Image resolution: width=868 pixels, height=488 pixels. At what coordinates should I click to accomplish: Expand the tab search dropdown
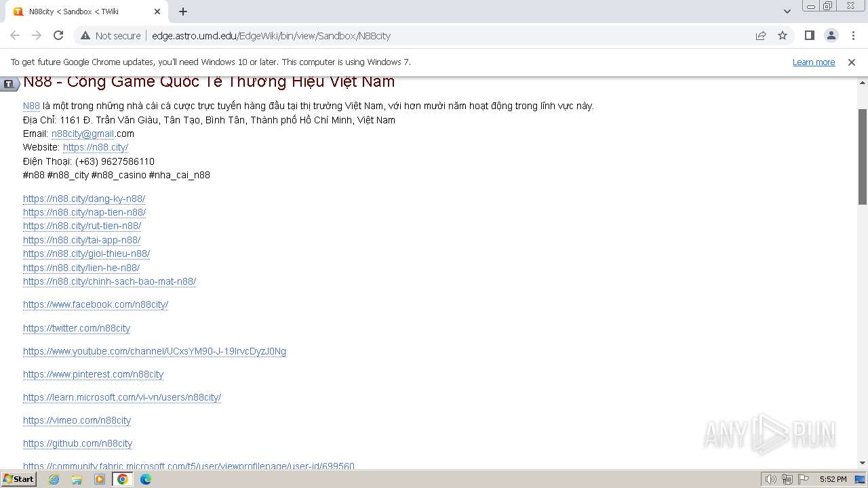pyautogui.click(x=787, y=12)
